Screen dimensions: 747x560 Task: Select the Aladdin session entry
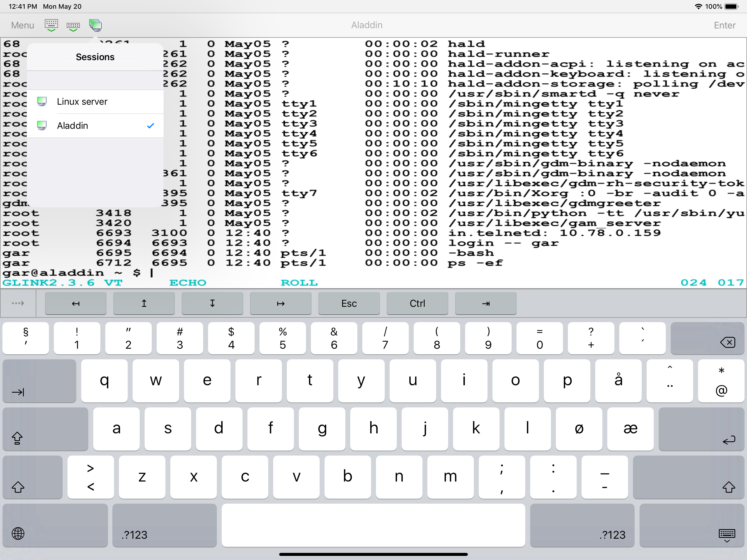point(73,125)
